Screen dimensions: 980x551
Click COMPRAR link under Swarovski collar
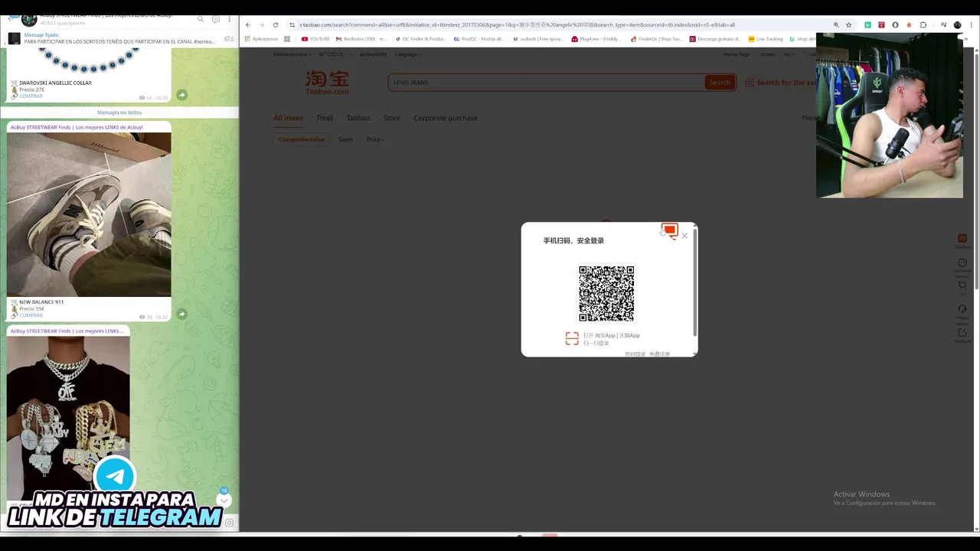point(31,96)
